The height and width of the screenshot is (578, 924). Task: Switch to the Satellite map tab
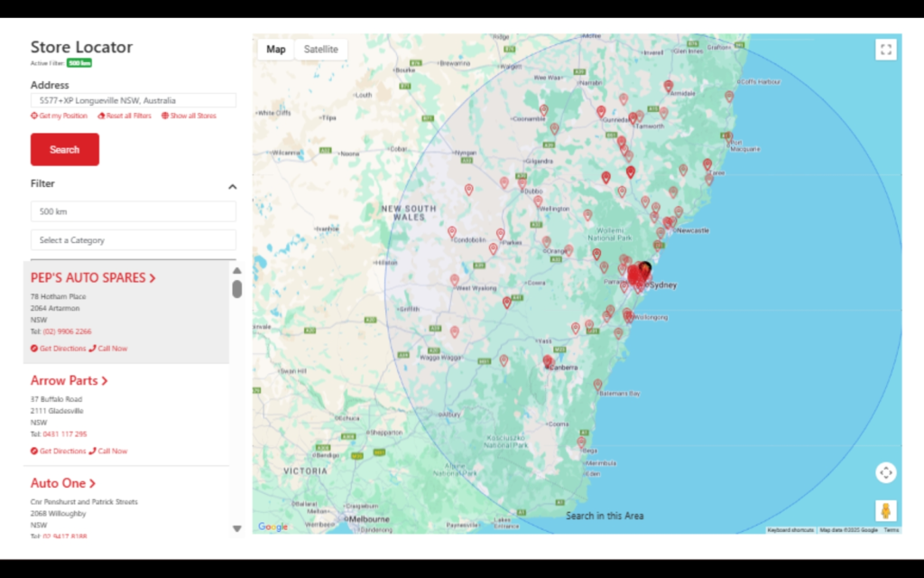(x=321, y=49)
